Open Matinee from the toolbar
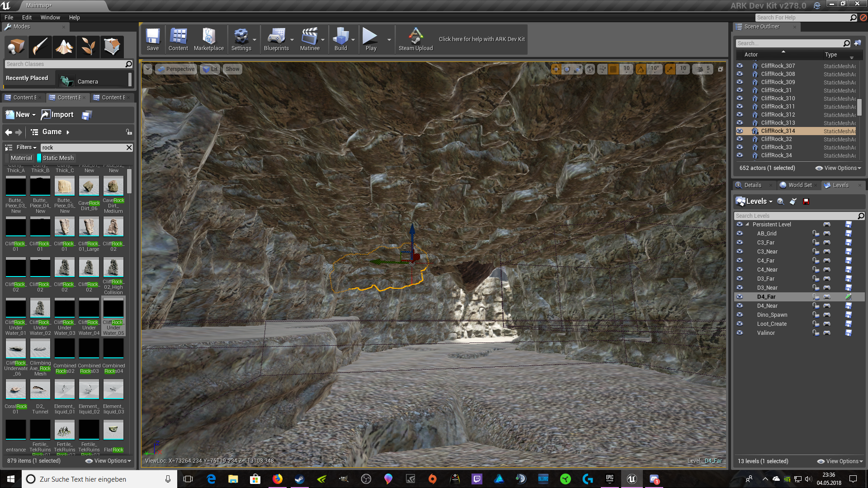The image size is (868, 488). [310, 40]
